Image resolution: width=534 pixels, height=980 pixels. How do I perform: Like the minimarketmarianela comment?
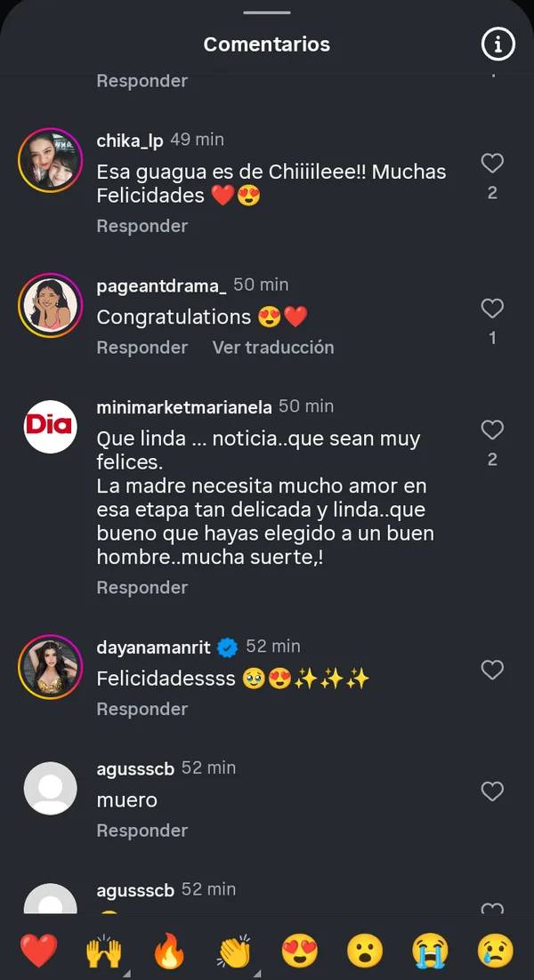[x=492, y=430]
